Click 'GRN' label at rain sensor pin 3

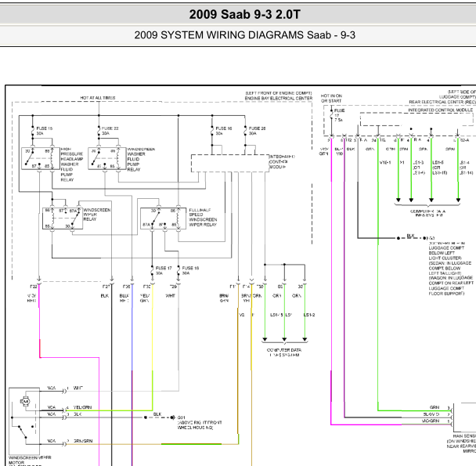[x=435, y=407]
